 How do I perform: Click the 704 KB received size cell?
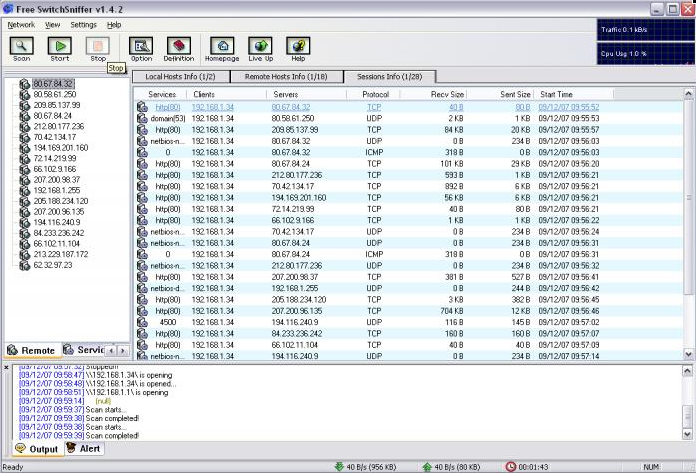(452, 311)
